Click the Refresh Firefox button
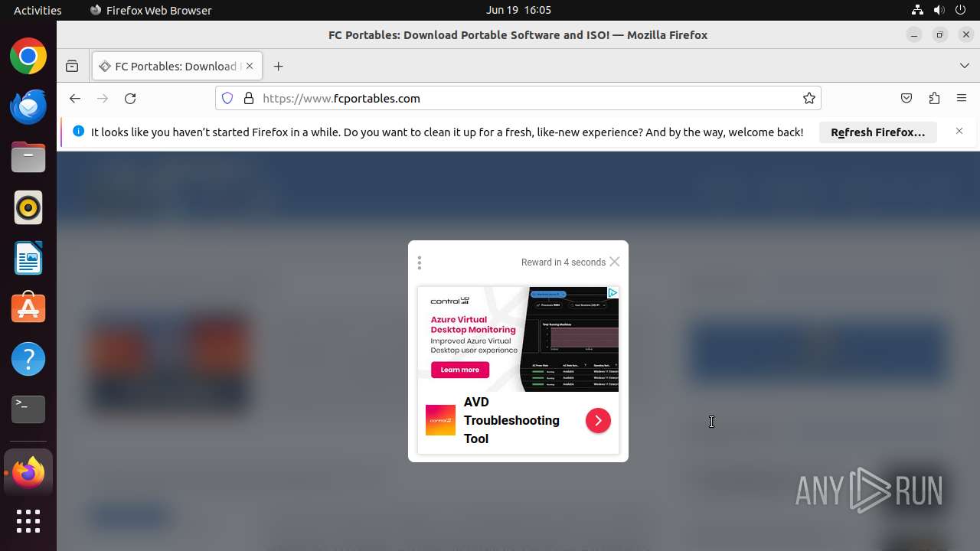The image size is (980, 551). (x=878, y=132)
